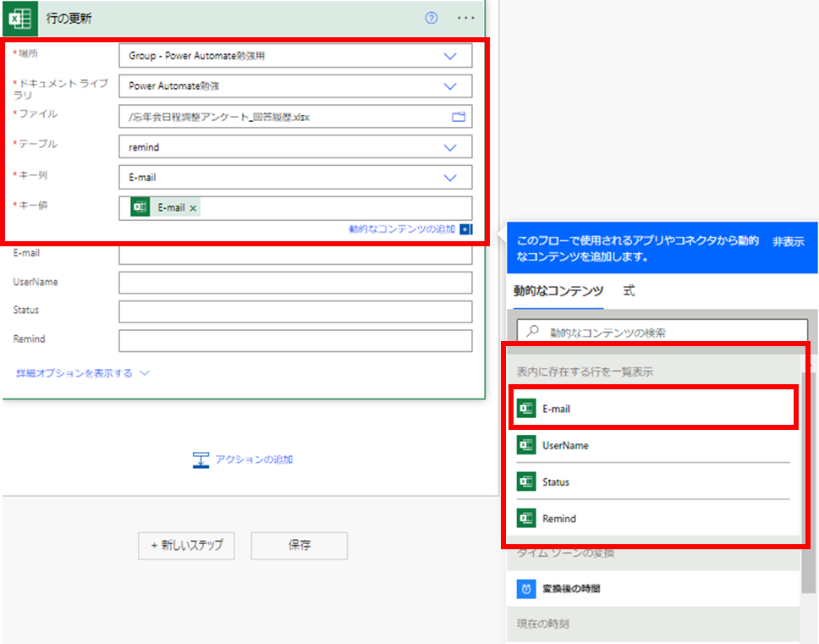Click the dynamic content plus icon
Viewport: 819px width, 644px height.
point(466,228)
